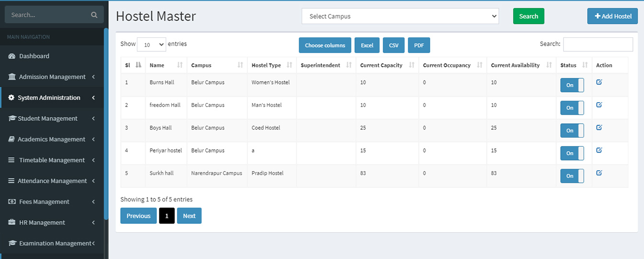Toggle status switch for Burns Hall
This screenshot has width=644, height=259.
(572, 85)
